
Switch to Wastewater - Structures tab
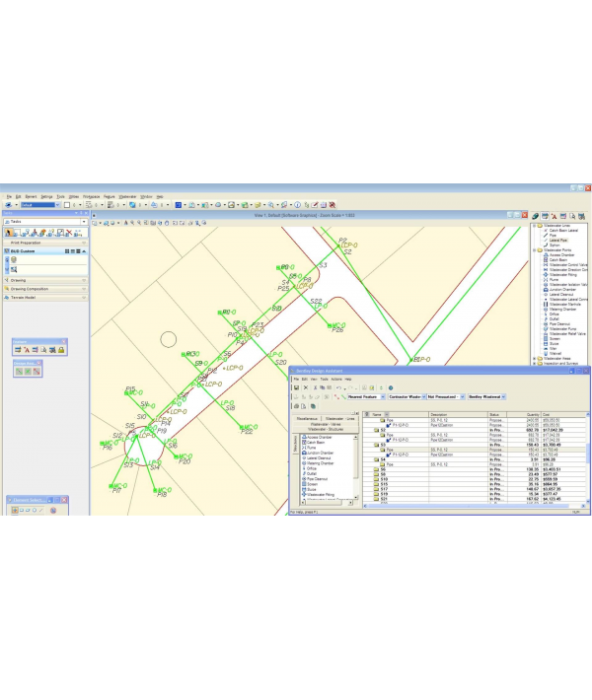point(326,429)
